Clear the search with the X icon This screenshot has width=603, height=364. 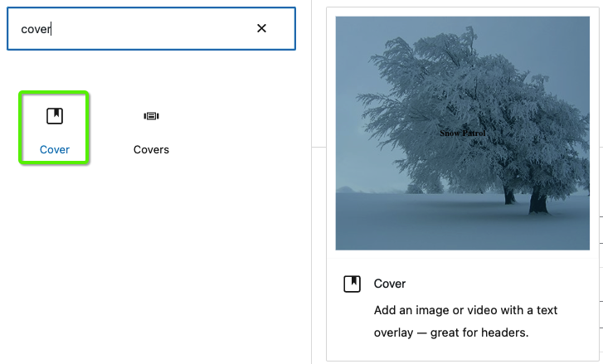tap(261, 28)
